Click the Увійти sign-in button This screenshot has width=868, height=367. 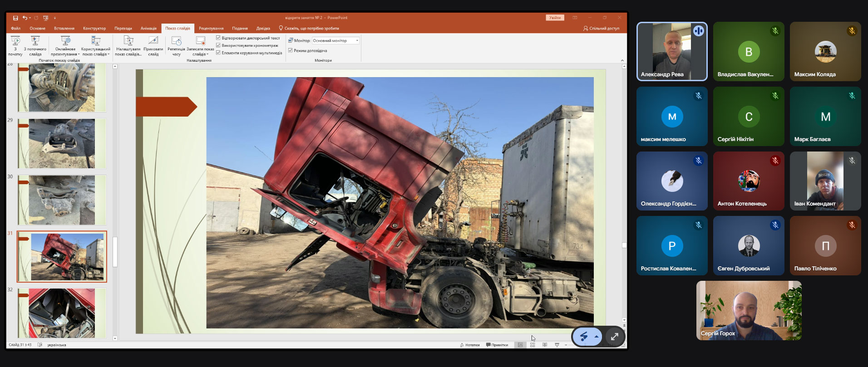point(555,18)
